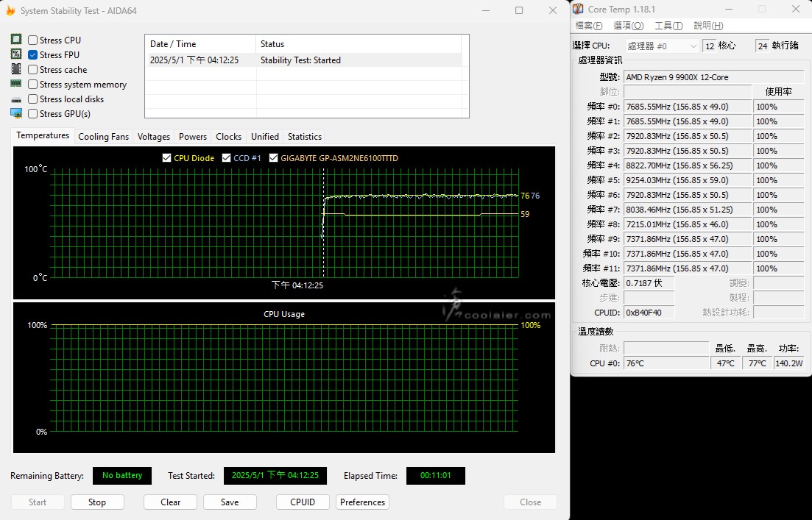Open the 工具(T) menu in Core Temp
The width and height of the screenshot is (812, 520).
click(x=668, y=25)
